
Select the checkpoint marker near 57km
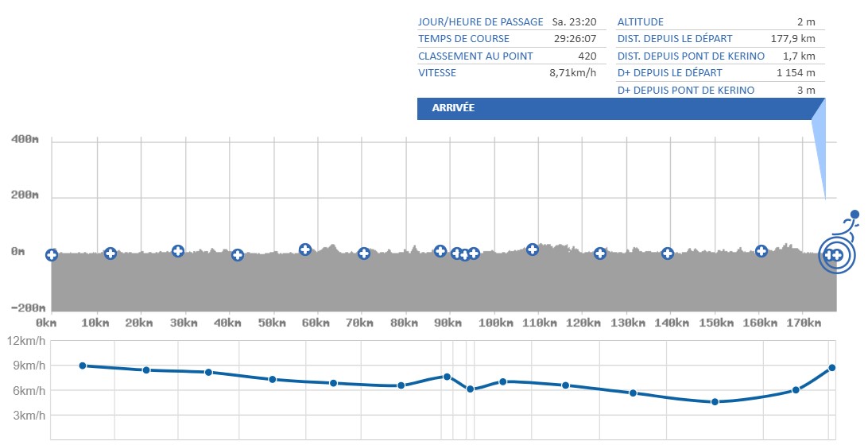304,250
